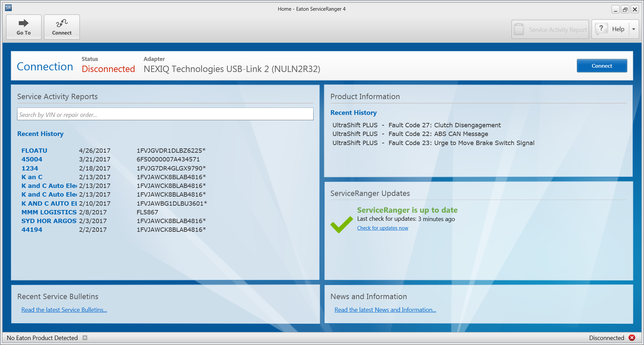
Task: Click the NEXIQ Technologies USB-Link 2 adapter name
Action: 232,69
